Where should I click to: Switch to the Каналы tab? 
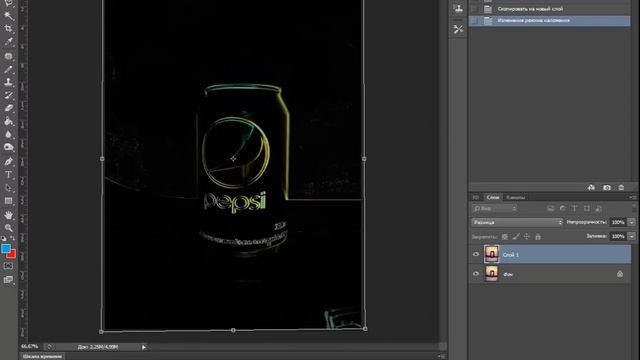[x=516, y=198]
